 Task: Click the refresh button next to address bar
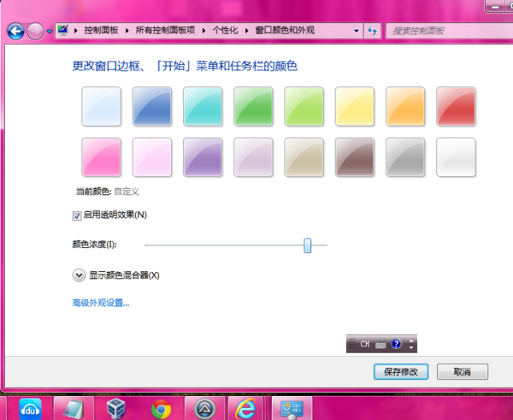[x=372, y=31]
